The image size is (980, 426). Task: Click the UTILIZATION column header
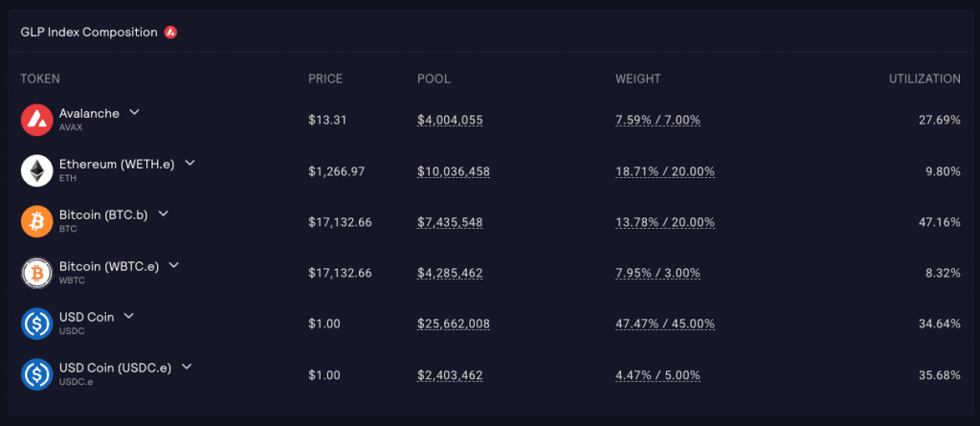point(925,78)
